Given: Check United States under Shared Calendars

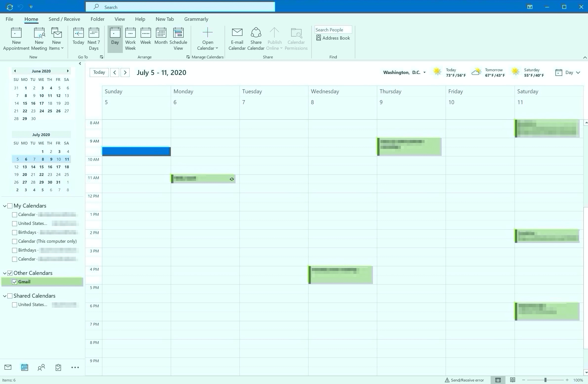Looking at the screenshot, I should point(15,305).
